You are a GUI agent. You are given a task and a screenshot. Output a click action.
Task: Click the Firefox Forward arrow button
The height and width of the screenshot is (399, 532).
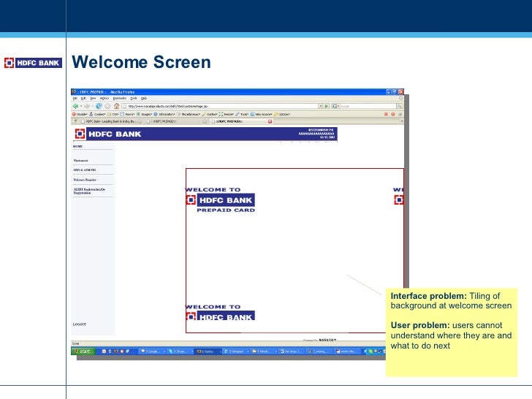click(x=87, y=106)
